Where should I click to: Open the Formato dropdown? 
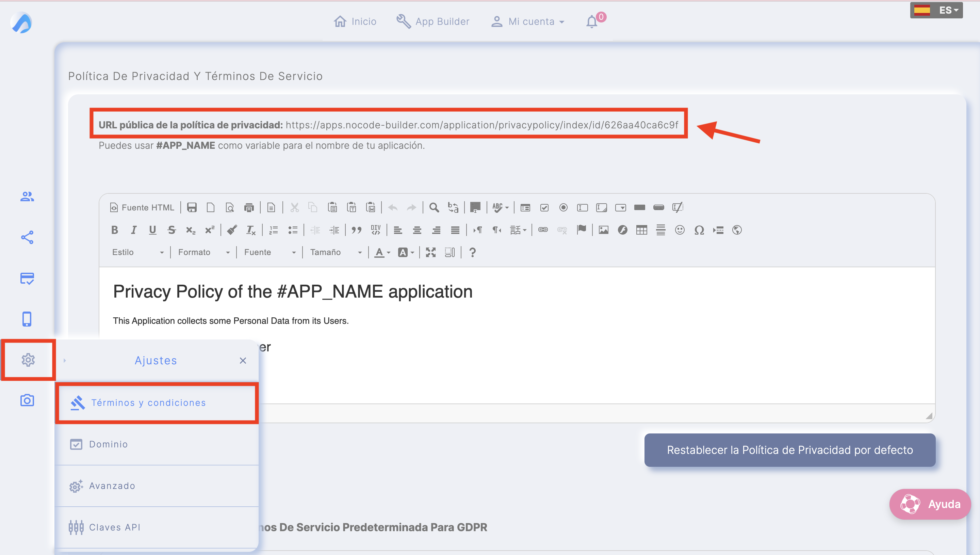coord(203,252)
